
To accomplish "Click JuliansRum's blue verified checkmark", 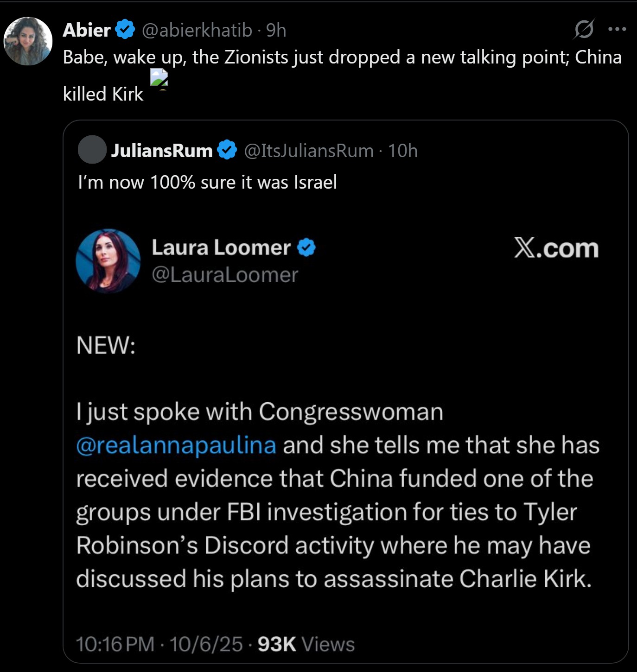I will [x=227, y=150].
